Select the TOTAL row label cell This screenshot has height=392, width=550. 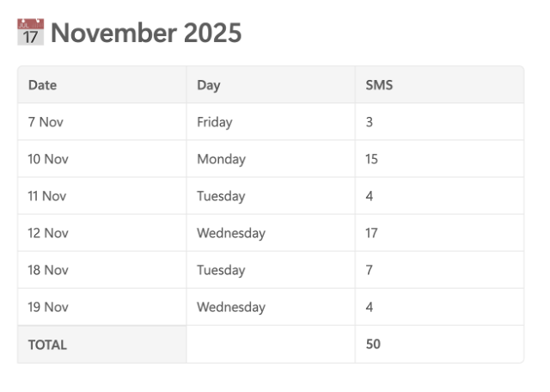pyautogui.click(x=102, y=344)
